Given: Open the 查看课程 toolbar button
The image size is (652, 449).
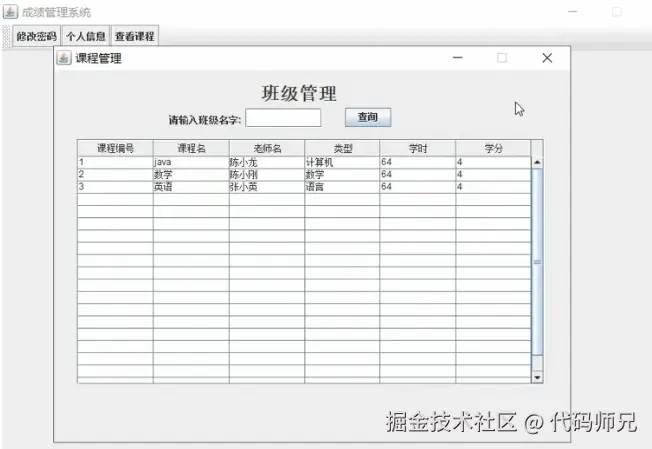Looking at the screenshot, I should pyautogui.click(x=135, y=36).
